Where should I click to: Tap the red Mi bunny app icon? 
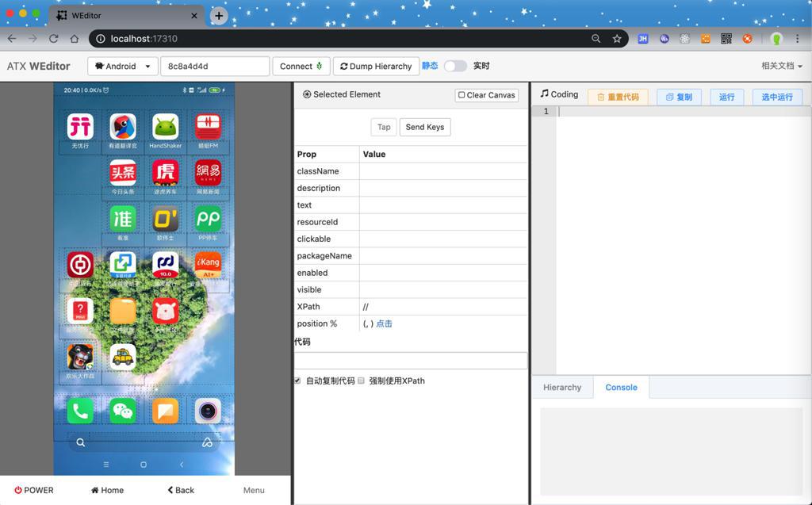pyautogui.click(x=165, y=311)
